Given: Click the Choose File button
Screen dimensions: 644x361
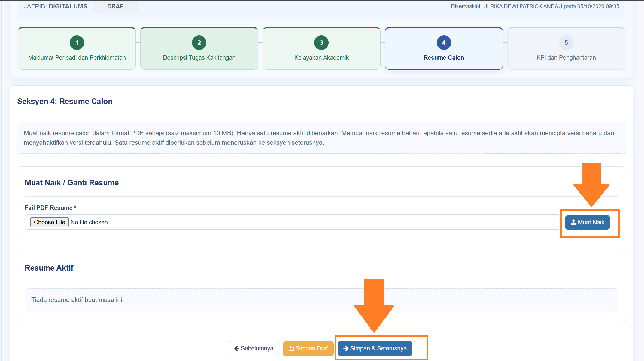Looking at the screenshot, I should pos(50,222).
